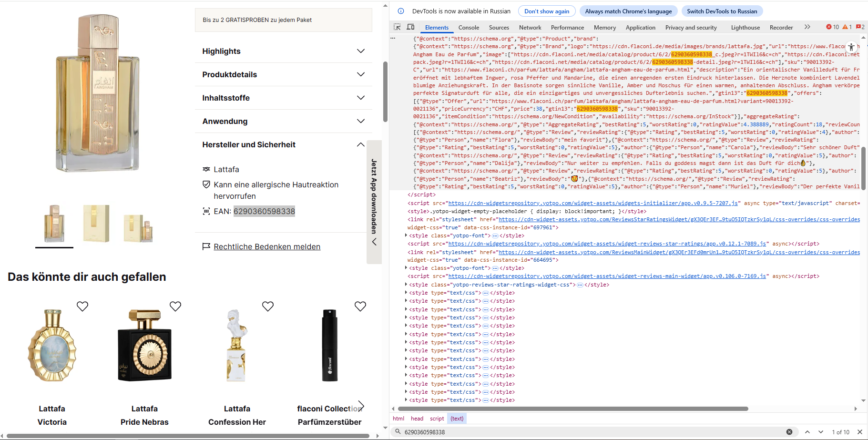868x440 pixels.
Task: Toggle device toolbar icon in DevTools
Action: (x=410, y=27)
